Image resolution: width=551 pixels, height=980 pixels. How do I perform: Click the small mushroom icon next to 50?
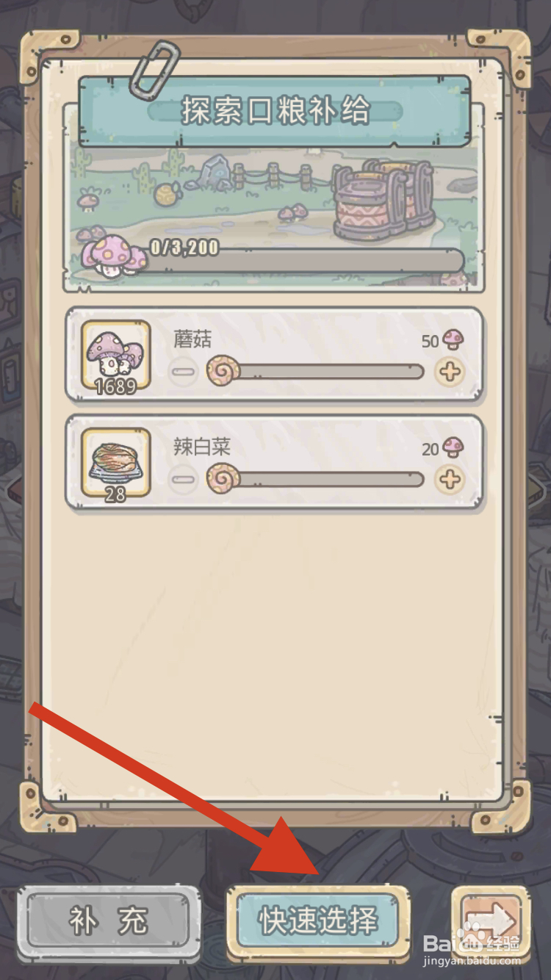point(453,339)
